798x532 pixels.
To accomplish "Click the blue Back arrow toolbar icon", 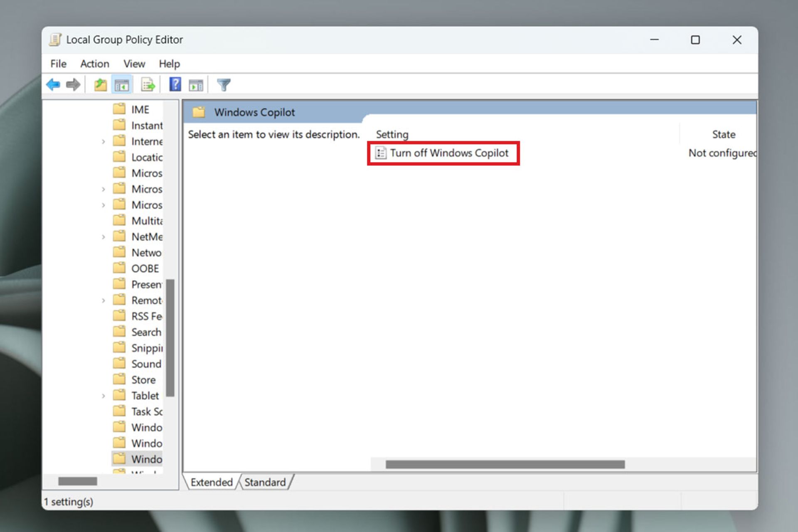I will 53,85.
